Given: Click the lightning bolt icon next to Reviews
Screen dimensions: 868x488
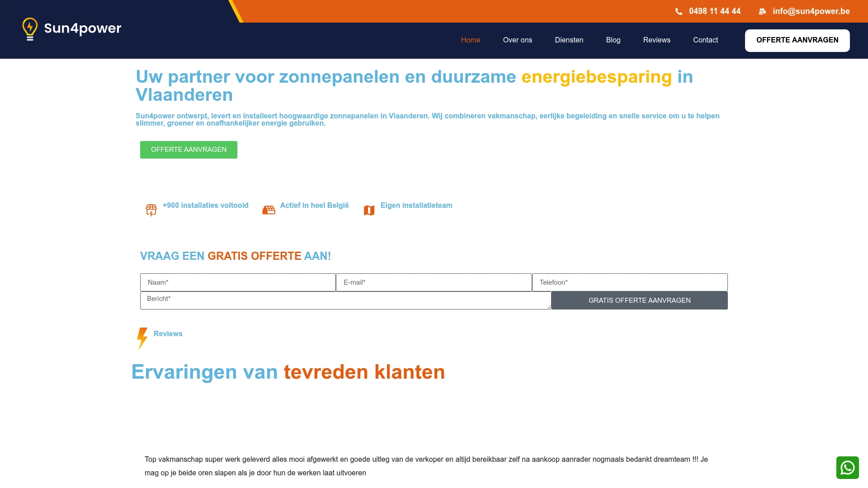Looking at the screenshot, I should [x=142, y=338].
